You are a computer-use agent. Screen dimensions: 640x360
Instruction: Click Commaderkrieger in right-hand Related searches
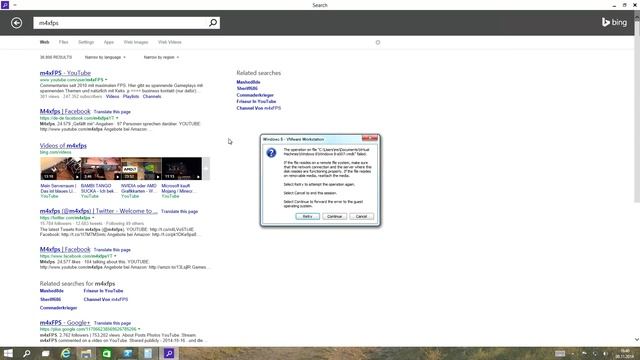pos(255,95)
